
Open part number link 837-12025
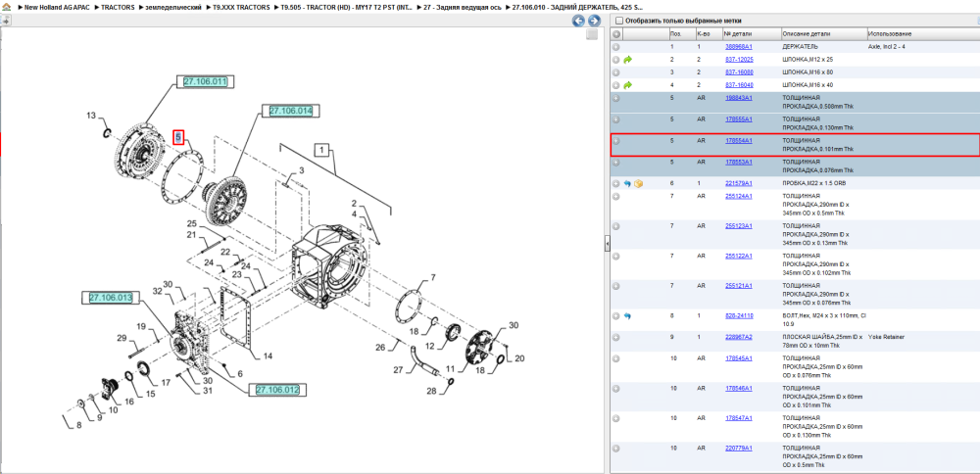[x=739, y=60]
